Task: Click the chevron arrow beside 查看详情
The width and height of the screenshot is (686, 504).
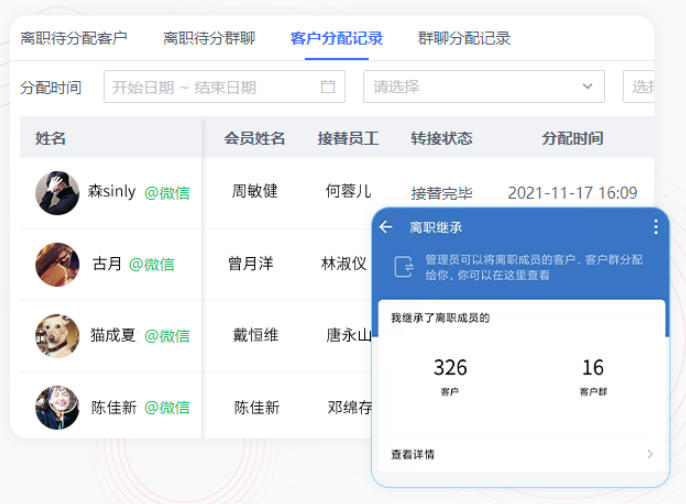Action: click(x=649, y=454)
